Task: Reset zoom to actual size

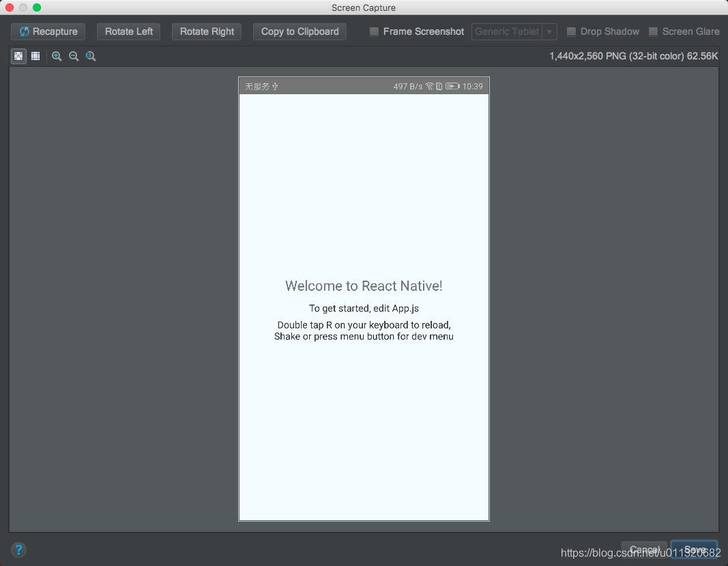Action: [x=91, y=56]
